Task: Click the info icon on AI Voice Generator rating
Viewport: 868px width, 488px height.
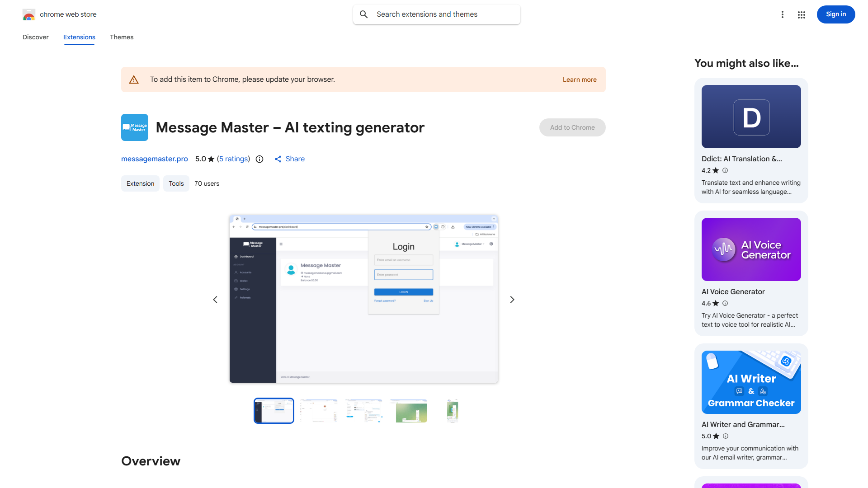Action: [725, 303]
